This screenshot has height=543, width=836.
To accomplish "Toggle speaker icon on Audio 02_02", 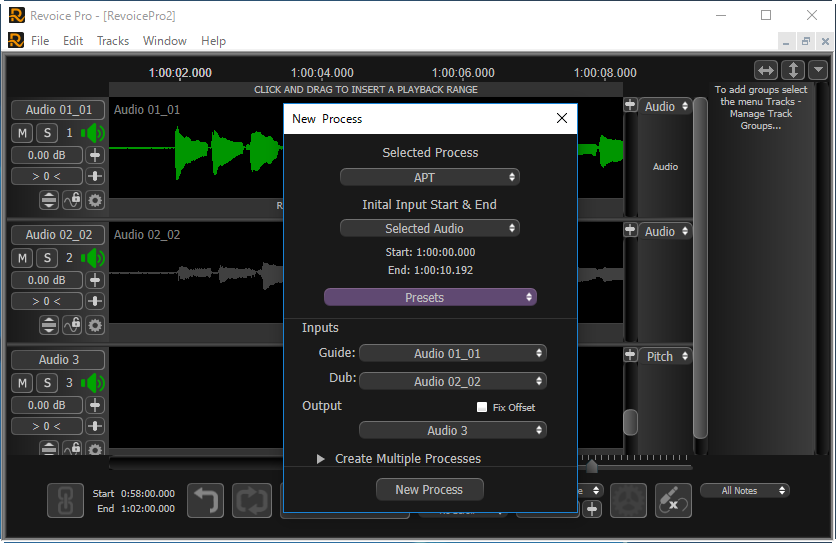I will (93, 258).
